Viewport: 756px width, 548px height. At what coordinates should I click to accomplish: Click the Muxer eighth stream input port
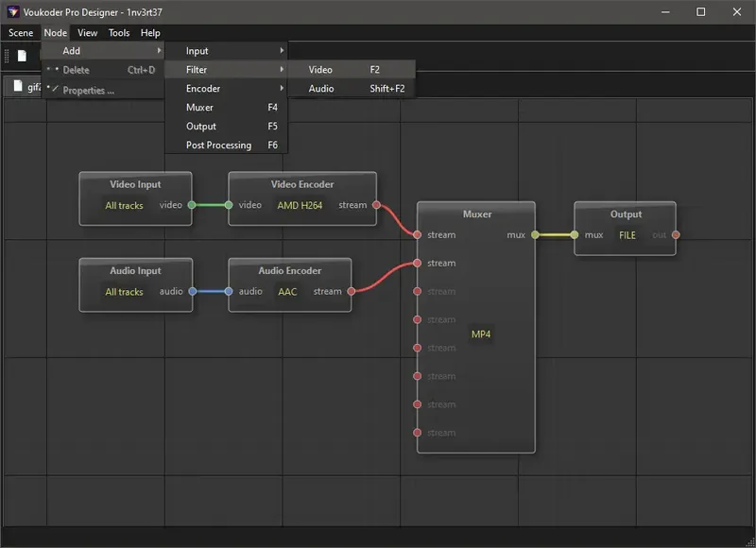418,433
